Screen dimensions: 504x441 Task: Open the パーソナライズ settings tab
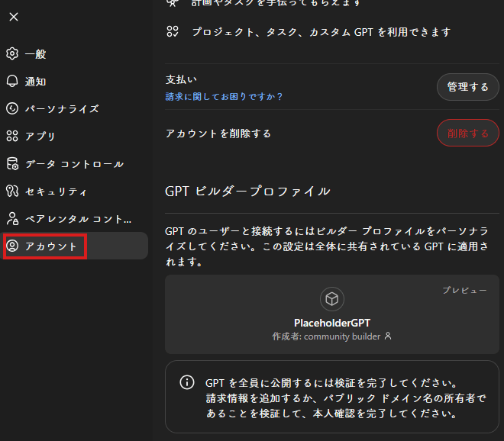click(62, 109)
